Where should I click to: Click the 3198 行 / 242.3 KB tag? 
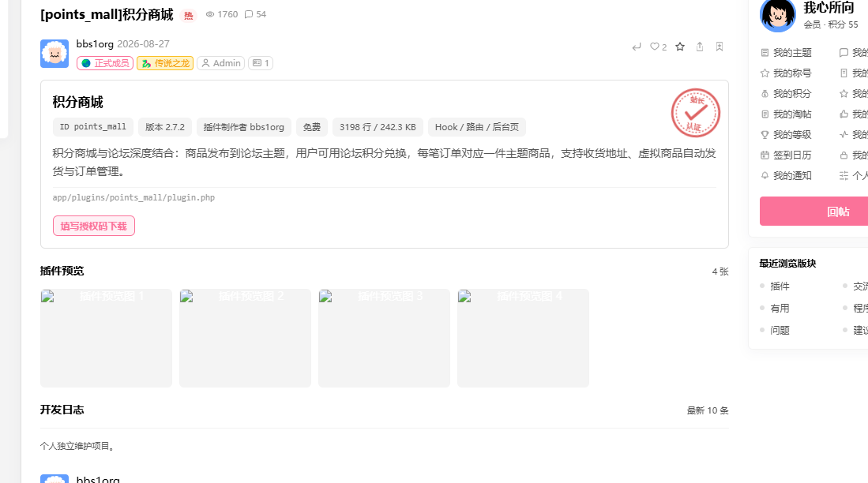pos(378,127)
